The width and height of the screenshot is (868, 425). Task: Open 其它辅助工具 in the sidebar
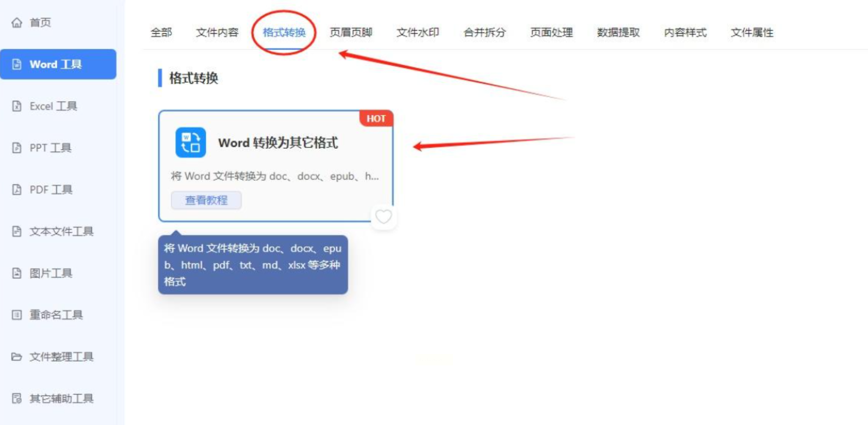(x=61, y=398)
